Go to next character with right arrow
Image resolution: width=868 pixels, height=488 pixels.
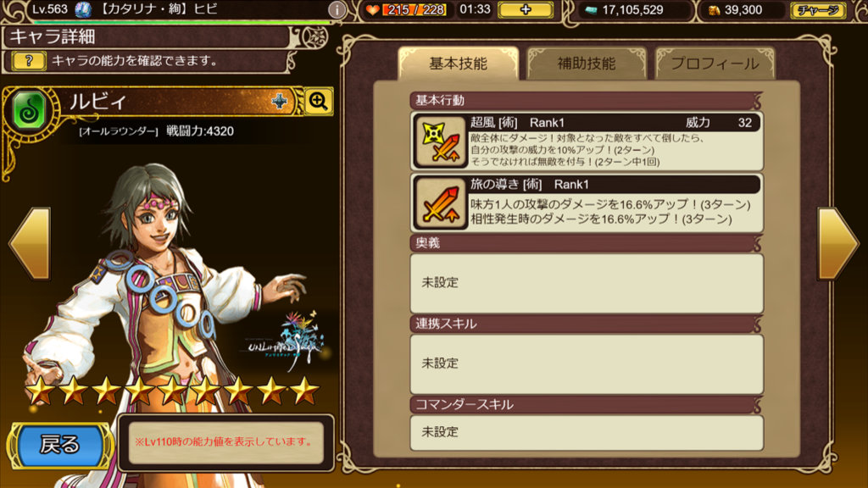[837, 243]
